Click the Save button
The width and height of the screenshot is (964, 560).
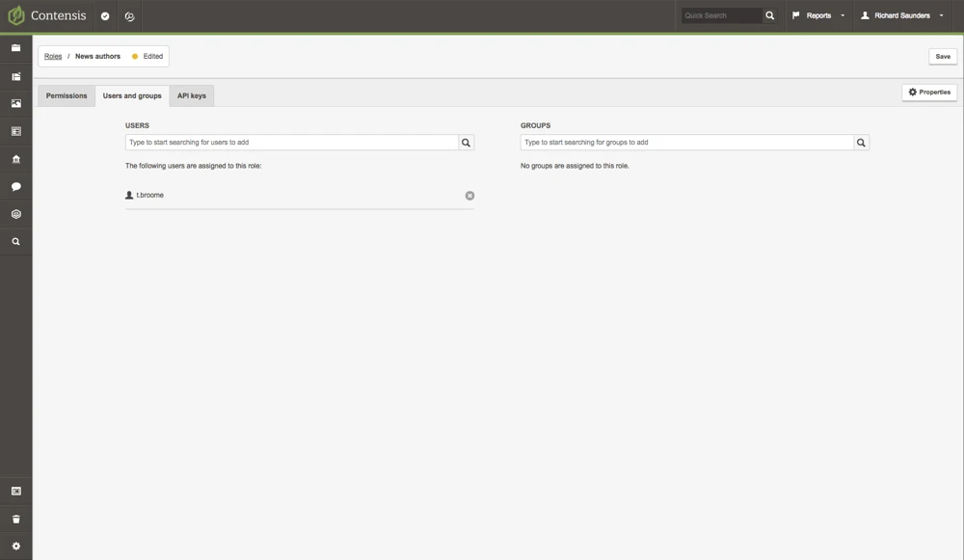pyautogui.click(x=942, y=56)
